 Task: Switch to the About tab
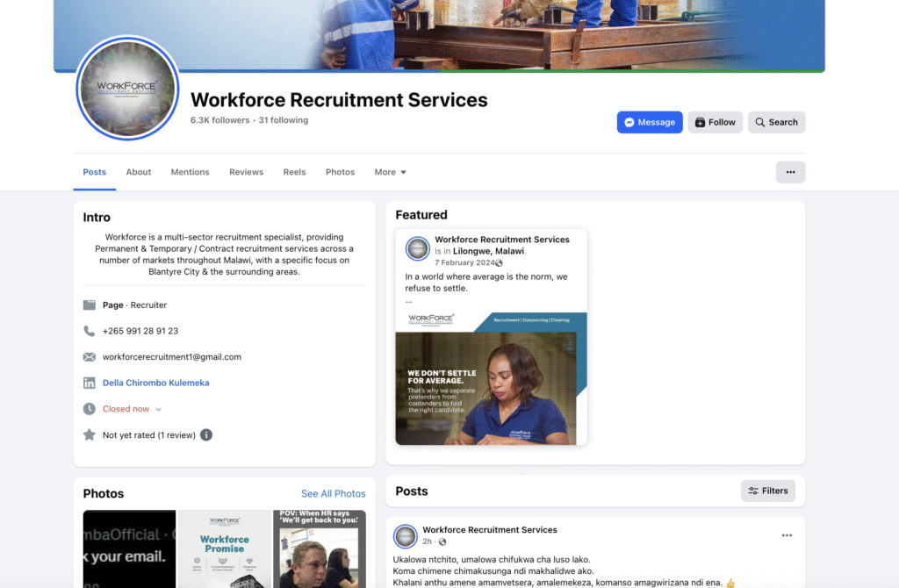pos(139,172)
